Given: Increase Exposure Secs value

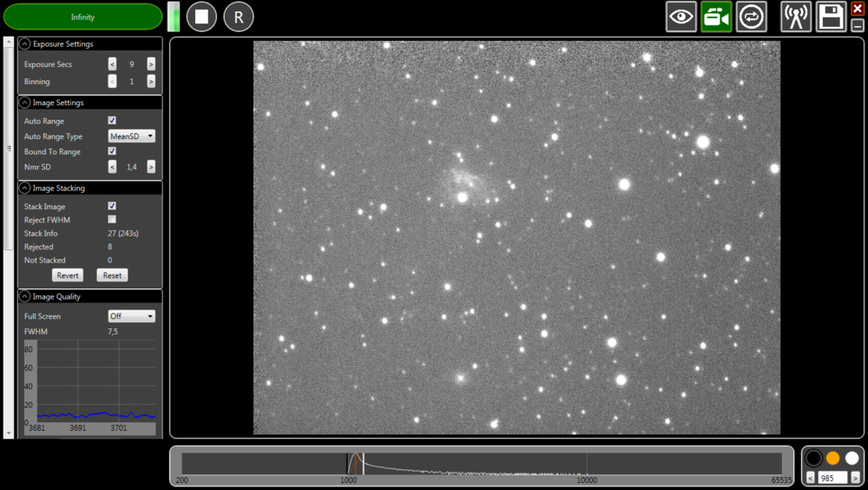Looking at the screenshot, I should (151, 64).
